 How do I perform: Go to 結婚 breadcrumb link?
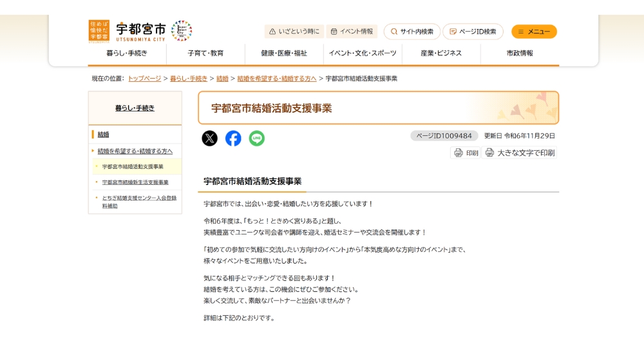(x=222, y=79)
